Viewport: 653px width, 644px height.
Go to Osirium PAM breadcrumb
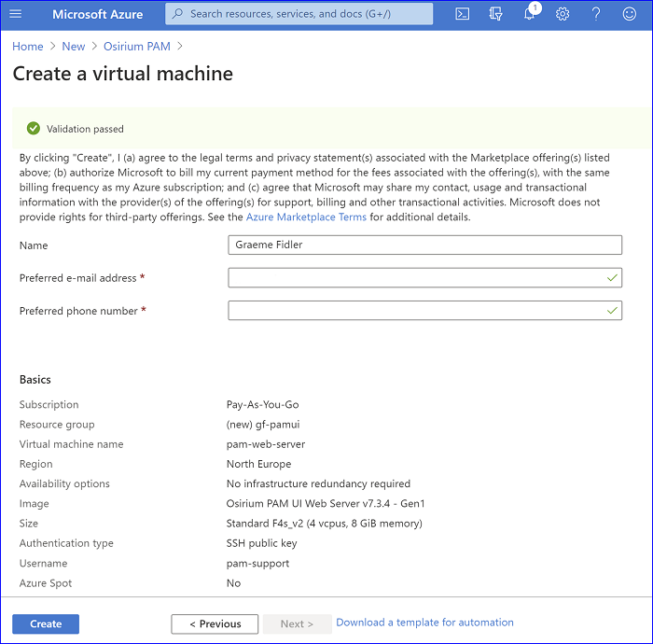coord(137,47)
